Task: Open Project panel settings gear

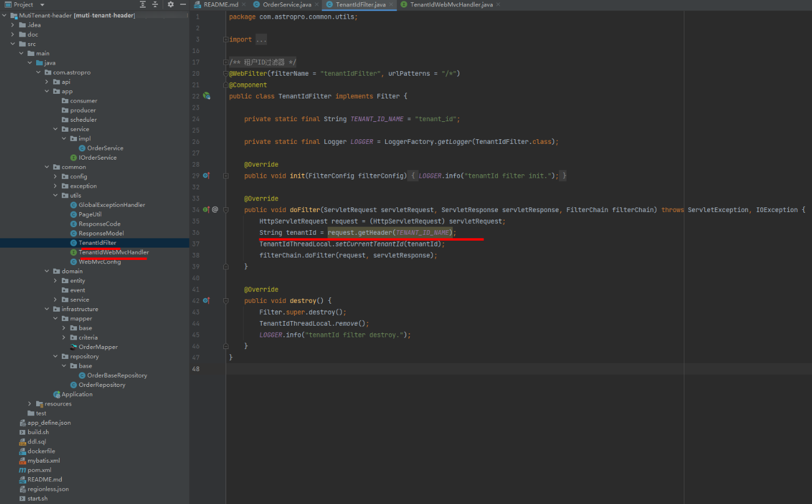Action: pyautogui.click(x=170, y=5)
